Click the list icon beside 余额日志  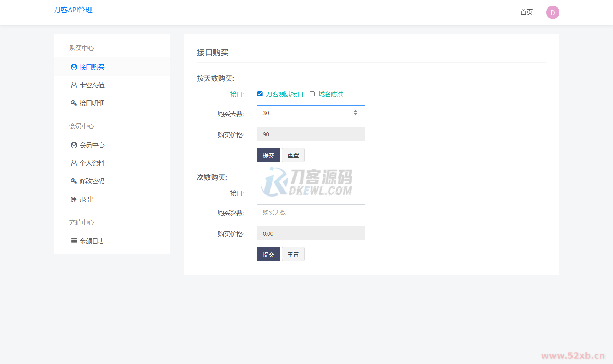[x=74, y=241]
